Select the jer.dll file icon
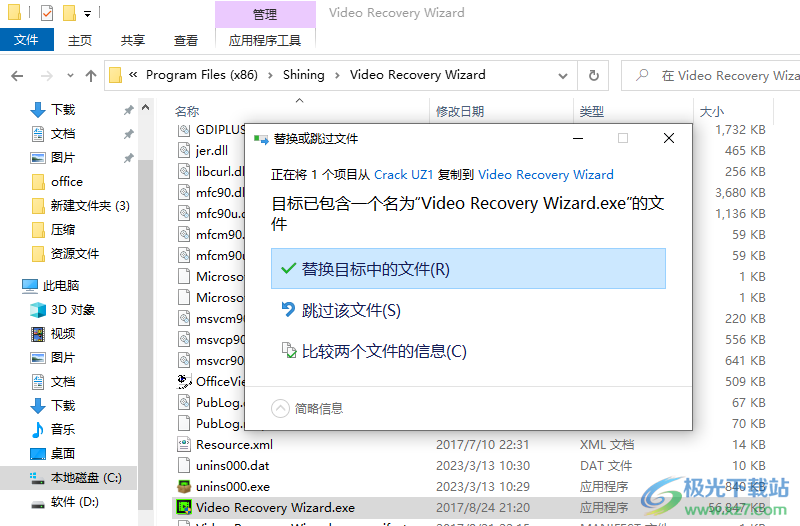 (184, 151)
